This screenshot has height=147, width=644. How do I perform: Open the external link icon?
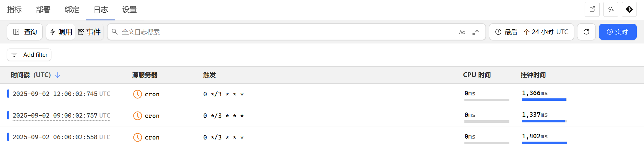click(592, 9)
